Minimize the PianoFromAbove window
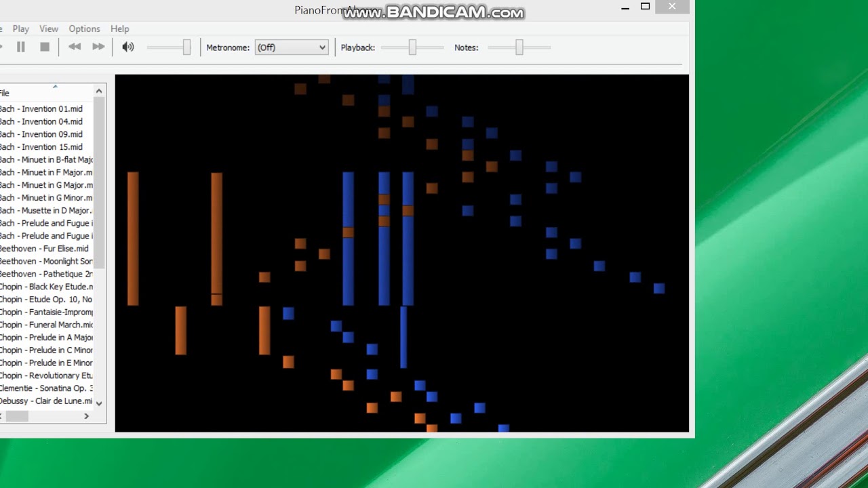868x488 pixels. (625, 7)
